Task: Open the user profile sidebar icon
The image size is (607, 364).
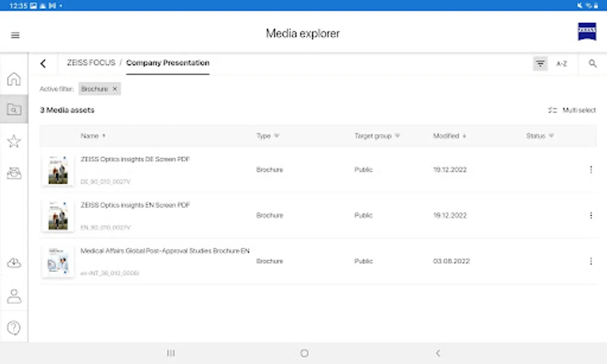Action: coord(14,296)
